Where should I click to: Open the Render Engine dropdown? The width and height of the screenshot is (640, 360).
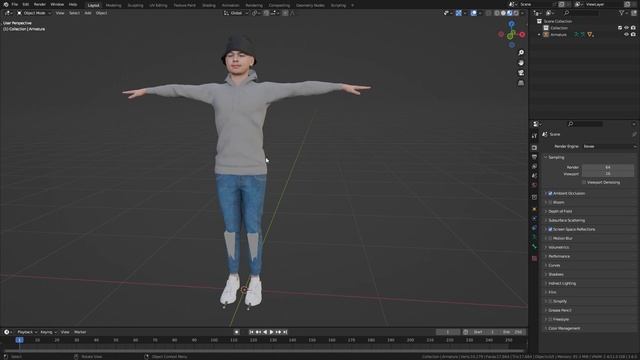[x=609, y=146]
